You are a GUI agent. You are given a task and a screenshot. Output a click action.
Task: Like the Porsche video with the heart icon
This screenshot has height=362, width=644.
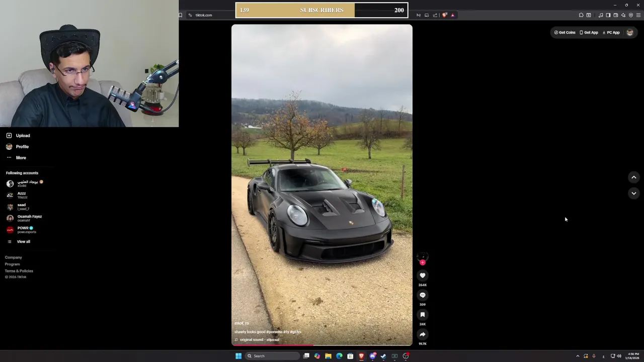click(x=423, y=276)
